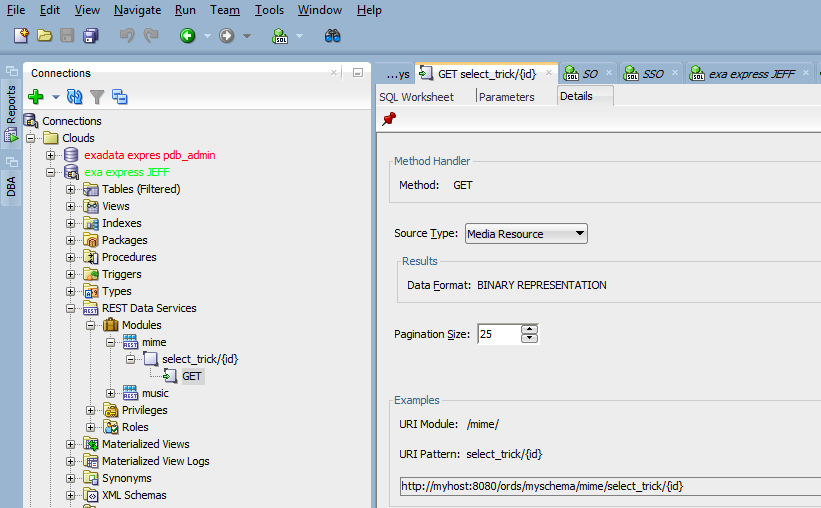Select the Triggers node
This screenshot has height=508, width=821.
coord(121,274)
